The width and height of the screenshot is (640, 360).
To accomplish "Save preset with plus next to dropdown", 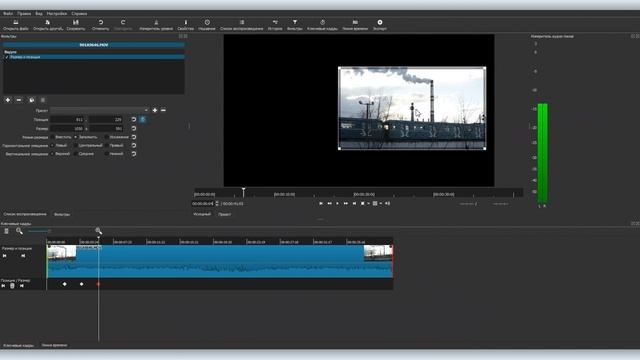I will [x=155, y=110].
